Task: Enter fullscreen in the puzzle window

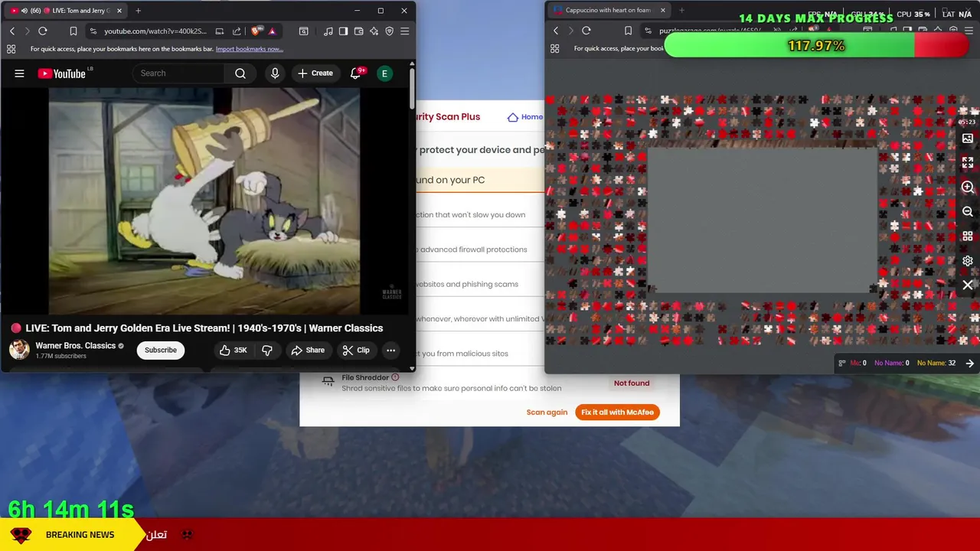Action: coord(968,163)
